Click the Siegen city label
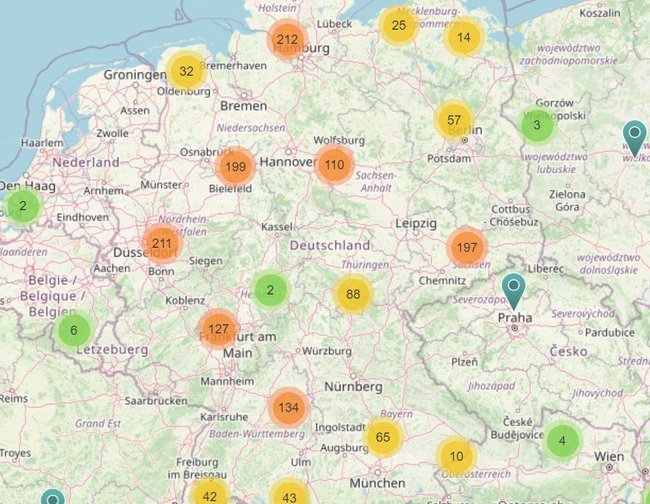Viewport: 650px width, 504px height. pyautogui.click(x=206, y=261)
